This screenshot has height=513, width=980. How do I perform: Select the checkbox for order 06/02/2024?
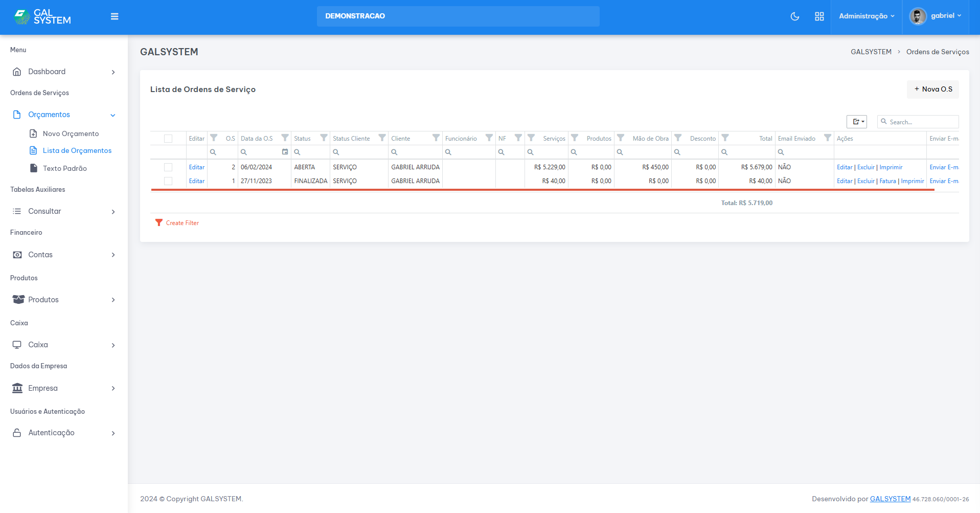168,167
